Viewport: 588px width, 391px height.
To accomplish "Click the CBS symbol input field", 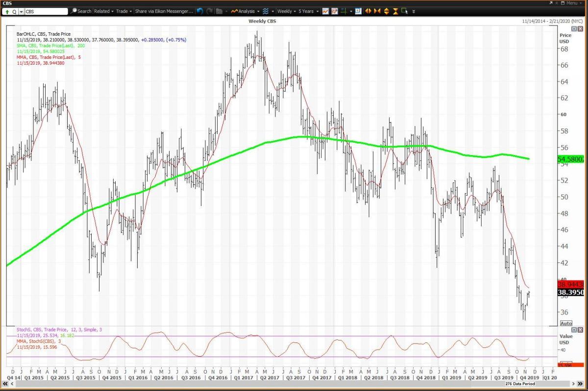I will point(45,11).
